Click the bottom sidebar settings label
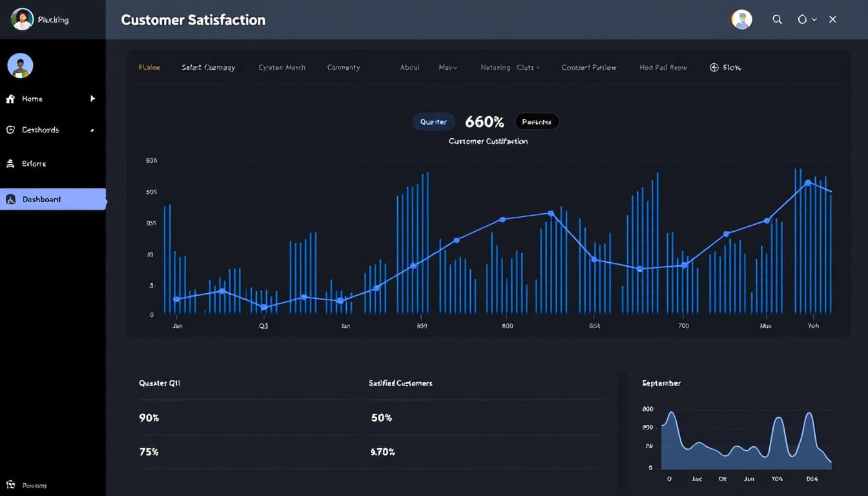This screenshot has height=496, width=868. coord(34,486)
